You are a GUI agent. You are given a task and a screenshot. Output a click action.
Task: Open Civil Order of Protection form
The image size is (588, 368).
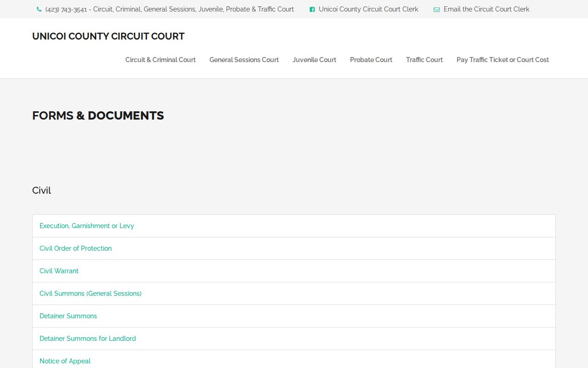[x=76, y=248]
